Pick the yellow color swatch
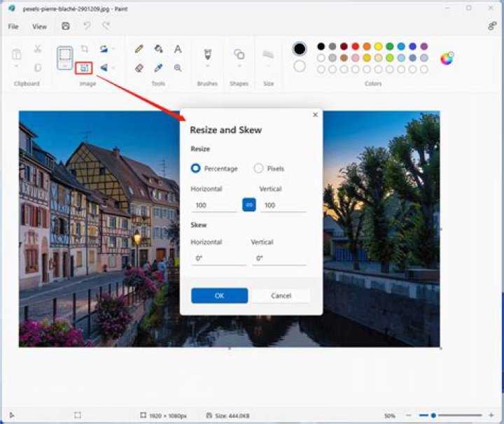 point(378,47)
